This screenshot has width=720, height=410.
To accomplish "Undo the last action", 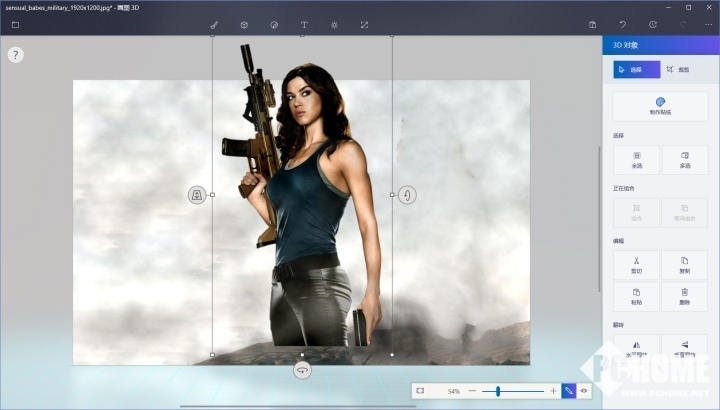I will 623,25.
